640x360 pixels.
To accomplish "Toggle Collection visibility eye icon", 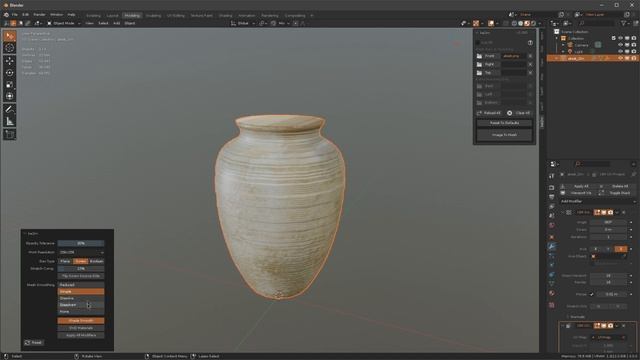I will pyautogui.click(x=620, y=38).
